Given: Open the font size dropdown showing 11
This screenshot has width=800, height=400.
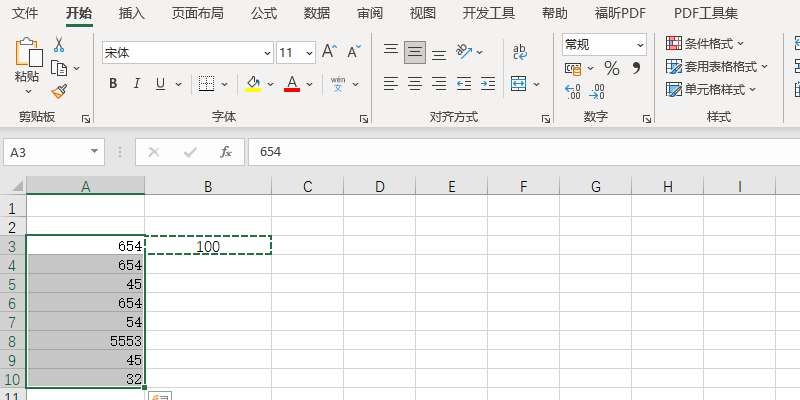Looking at the screenshot, I should pos(309,53).
